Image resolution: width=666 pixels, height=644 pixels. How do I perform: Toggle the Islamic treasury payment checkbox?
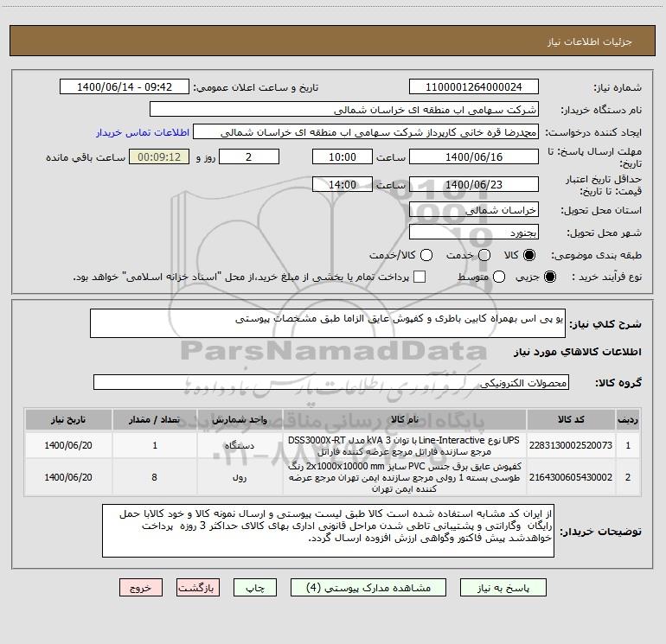point(419,277)
